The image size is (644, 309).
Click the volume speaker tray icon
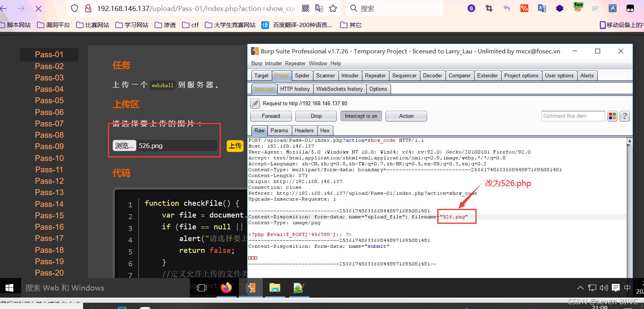click(604, 288)
